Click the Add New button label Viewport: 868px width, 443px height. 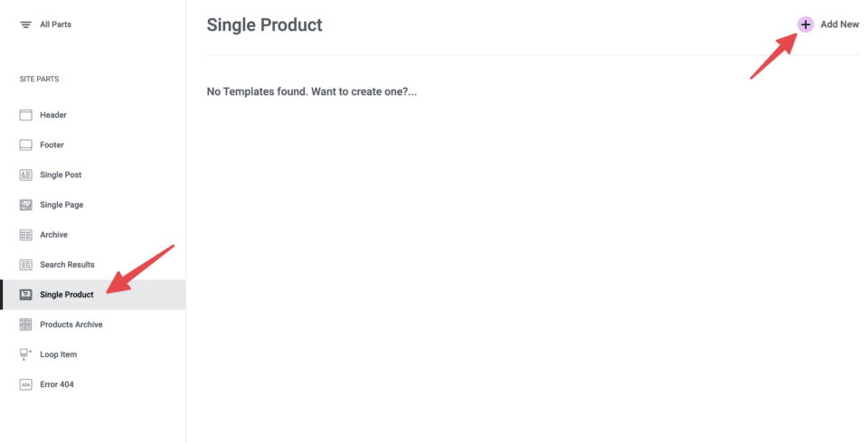coord(839,24)
